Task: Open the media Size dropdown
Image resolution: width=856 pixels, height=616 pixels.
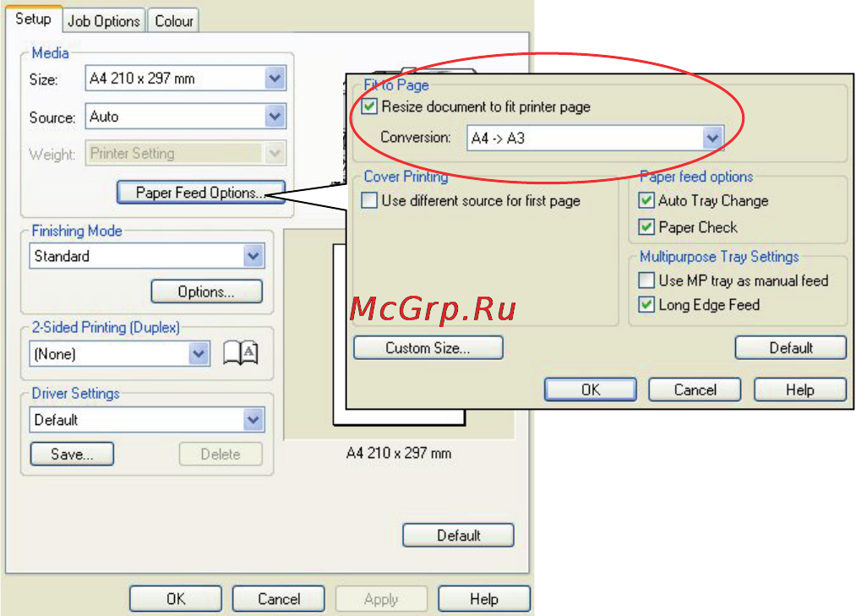Action: [186, 78]
